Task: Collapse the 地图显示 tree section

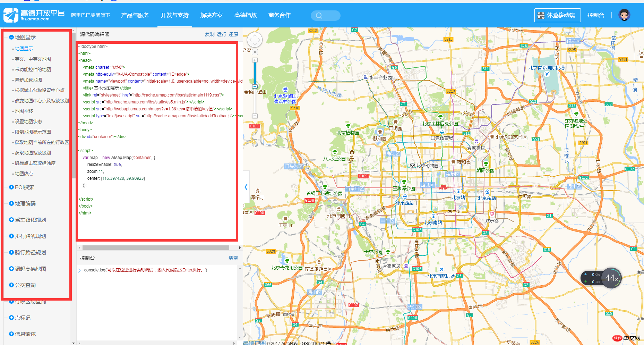Action: pyautogui.click(x=11, y=37)
